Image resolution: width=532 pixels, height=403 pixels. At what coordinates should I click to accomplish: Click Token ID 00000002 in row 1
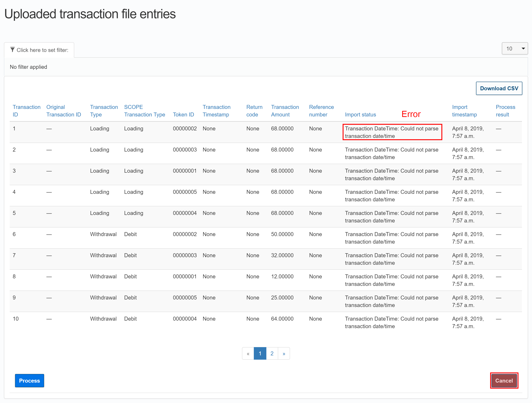[185, 129]
